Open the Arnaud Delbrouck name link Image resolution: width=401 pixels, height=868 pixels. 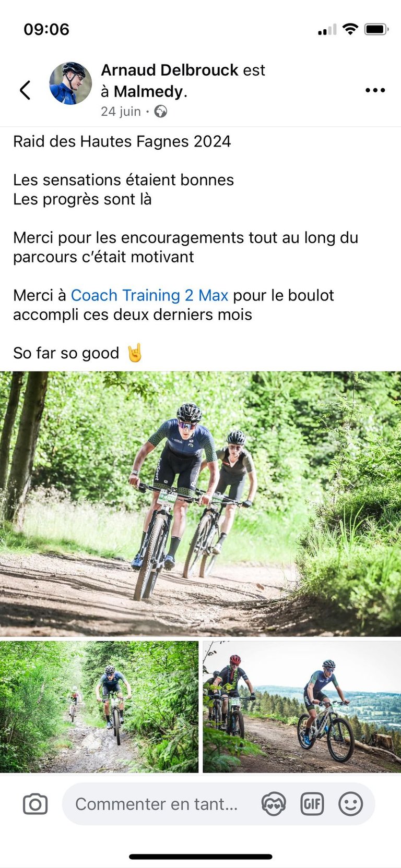pos(169,70)
